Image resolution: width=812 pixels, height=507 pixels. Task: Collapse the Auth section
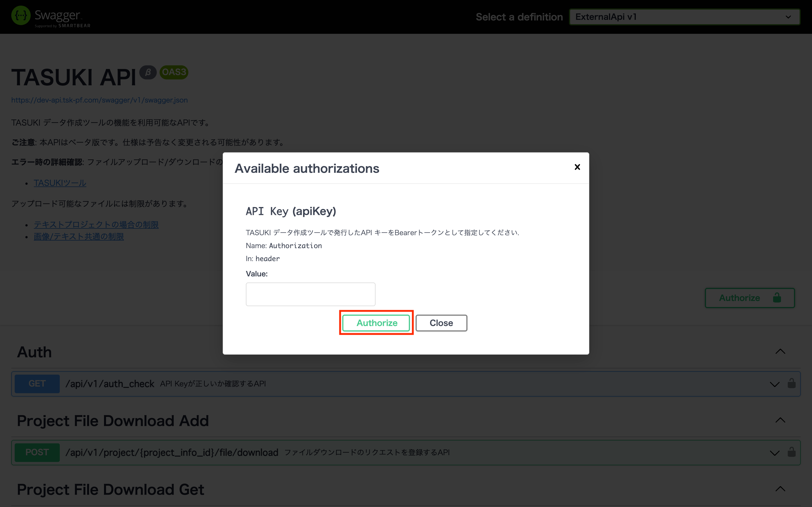pos(780,352)
